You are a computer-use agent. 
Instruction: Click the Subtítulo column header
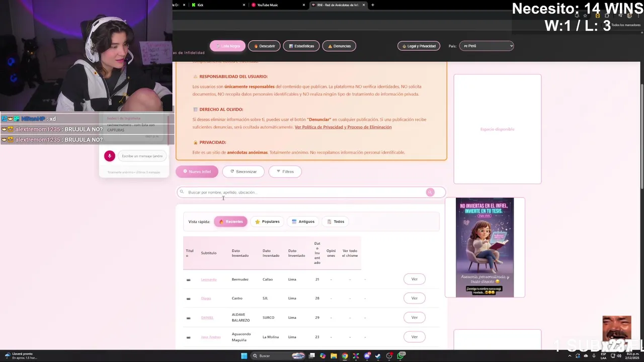209,253
